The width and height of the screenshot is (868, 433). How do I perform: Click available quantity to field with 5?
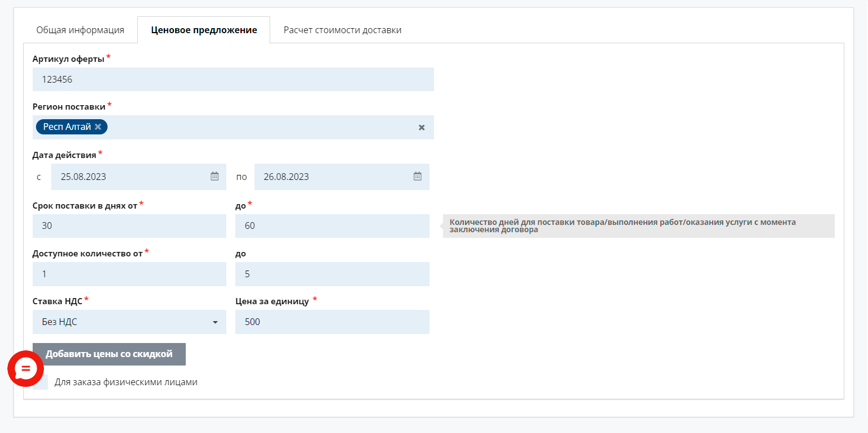click(332, 274)
